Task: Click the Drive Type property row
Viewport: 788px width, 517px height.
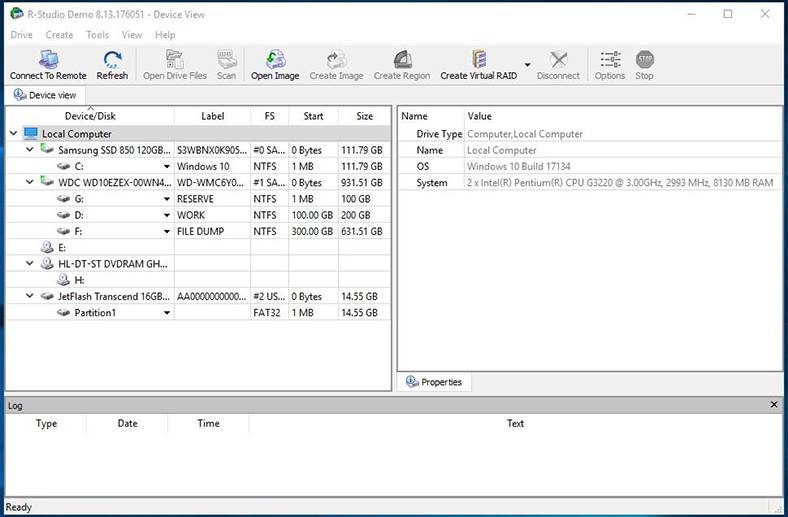Action: [590, 134]
